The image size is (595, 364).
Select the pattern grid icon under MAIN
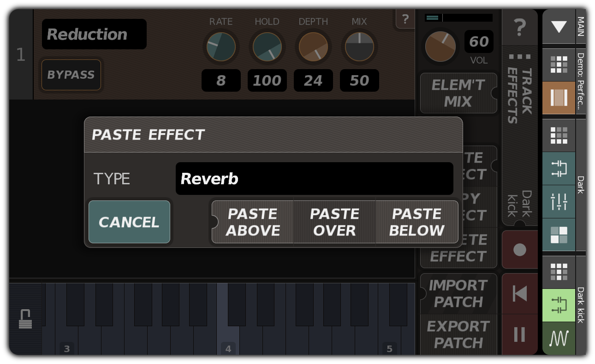point(559,65)
